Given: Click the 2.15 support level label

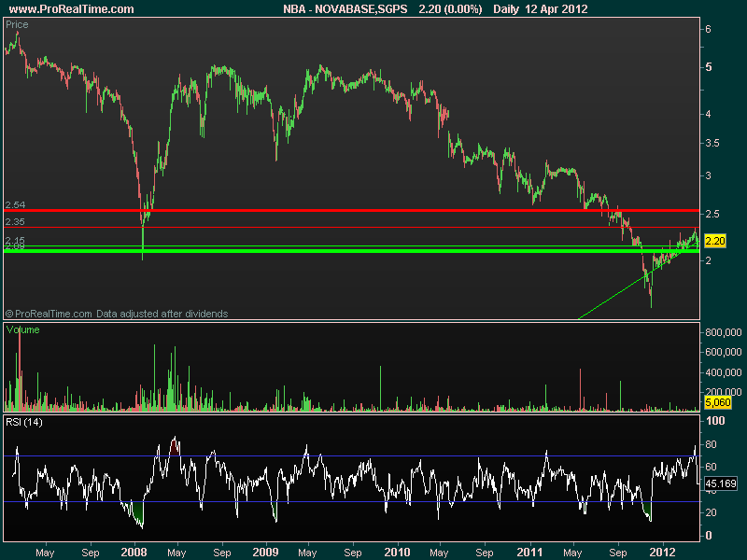Looking at the screenshot, I should (x=15, y=240).
